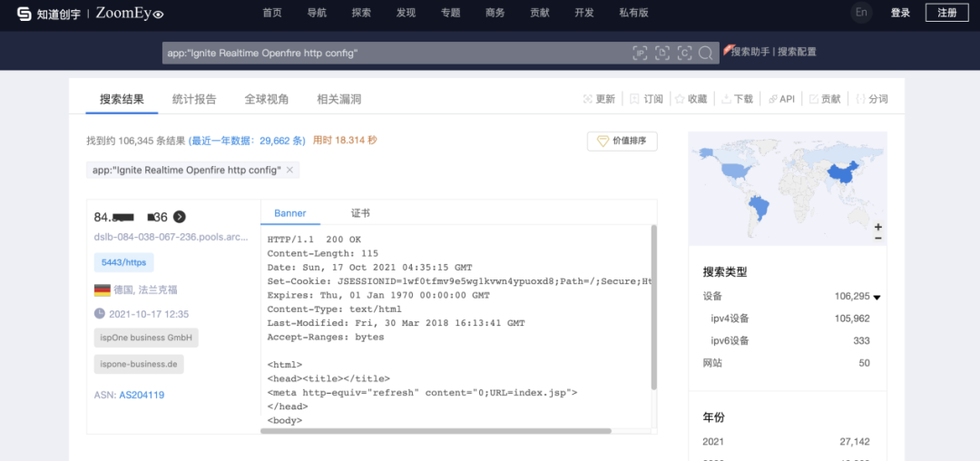This screenshot has height=461, width=980.
Task: Open the IP search icon in search bar
Action: 640,54
